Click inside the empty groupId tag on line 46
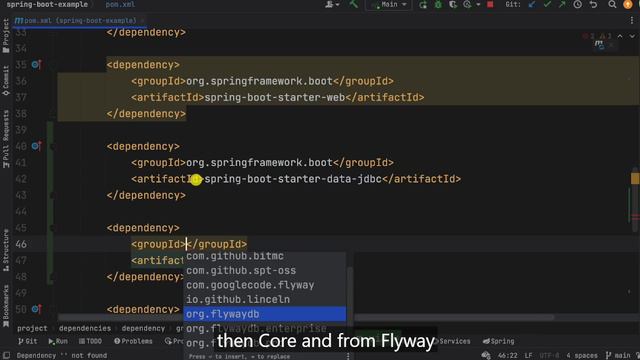Image resolution: width=640 pixels, height=360 pixels. click(x=186, y=244)
